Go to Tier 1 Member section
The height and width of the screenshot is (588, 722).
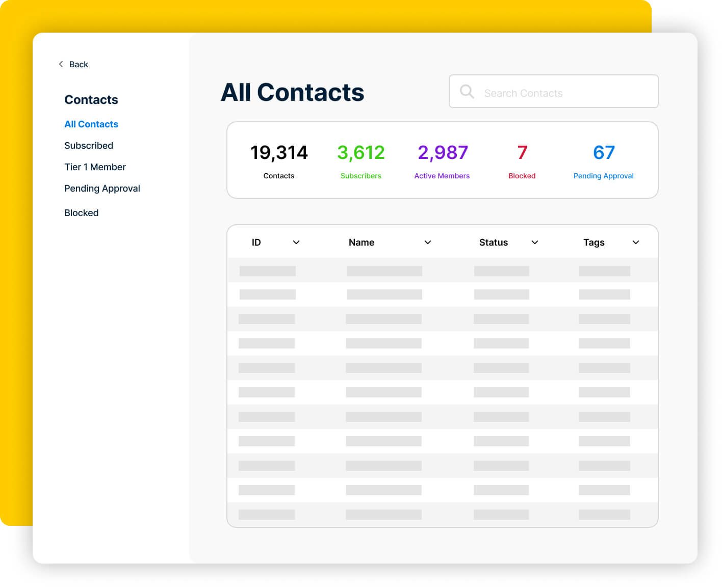coord(95,167)
